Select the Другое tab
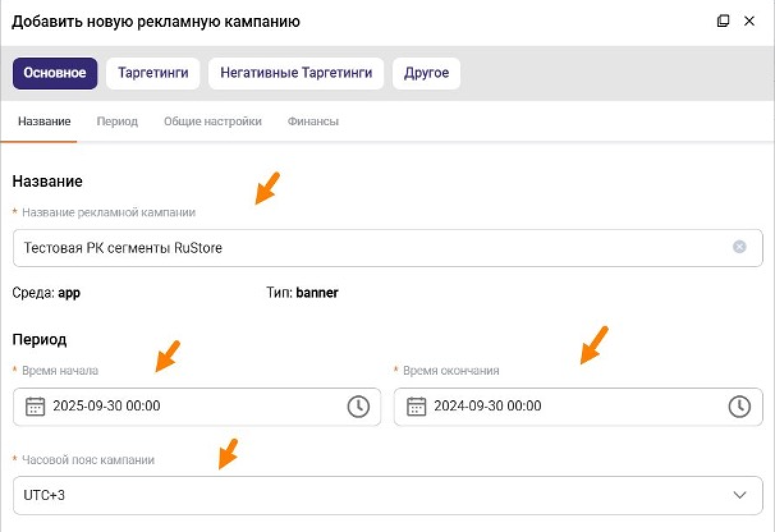This screenshot has width=775, height=532. pos(427,73)
